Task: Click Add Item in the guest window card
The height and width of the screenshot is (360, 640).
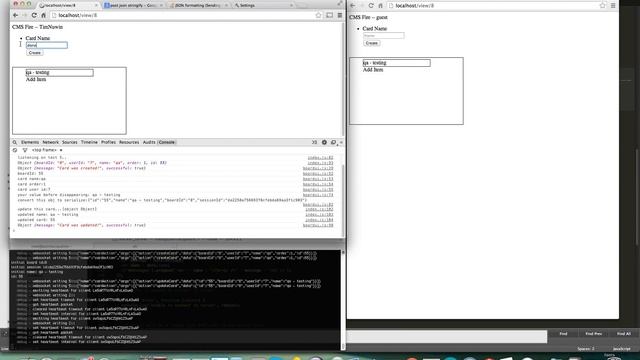Action: [x=373, y=70]
